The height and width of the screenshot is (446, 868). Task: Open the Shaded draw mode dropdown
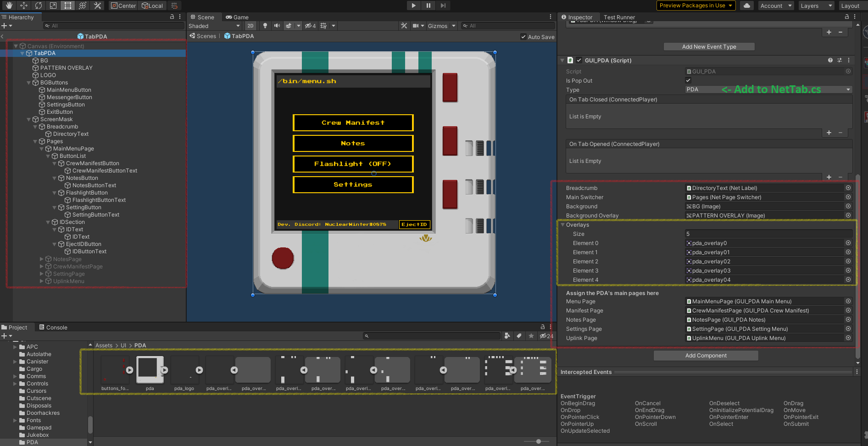[214, 26]
